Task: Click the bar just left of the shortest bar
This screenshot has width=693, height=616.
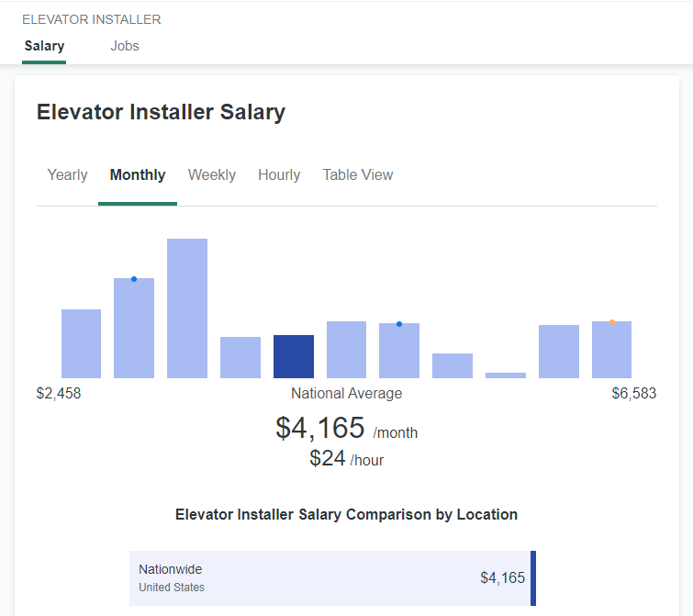Action: tap(453, 366)
